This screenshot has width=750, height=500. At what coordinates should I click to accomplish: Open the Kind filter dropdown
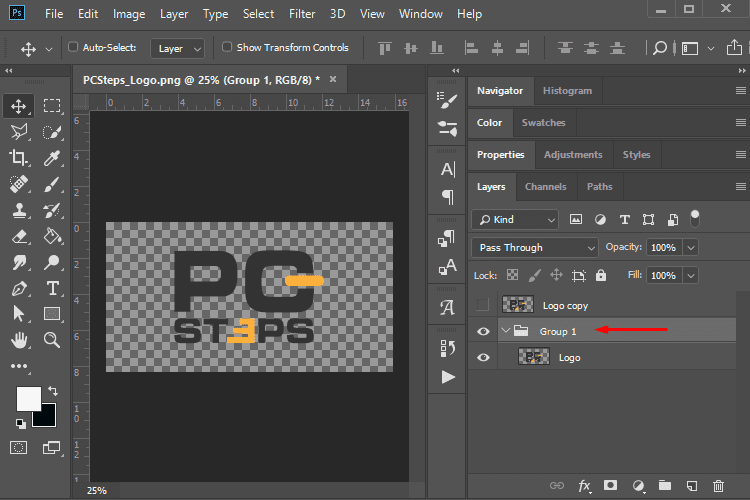point(515,220)
